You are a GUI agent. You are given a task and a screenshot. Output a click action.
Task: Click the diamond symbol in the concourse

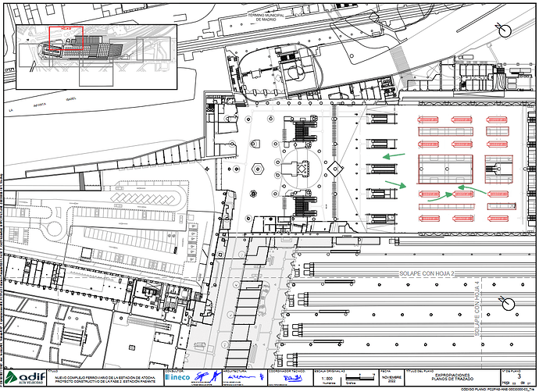click(335, 169)
